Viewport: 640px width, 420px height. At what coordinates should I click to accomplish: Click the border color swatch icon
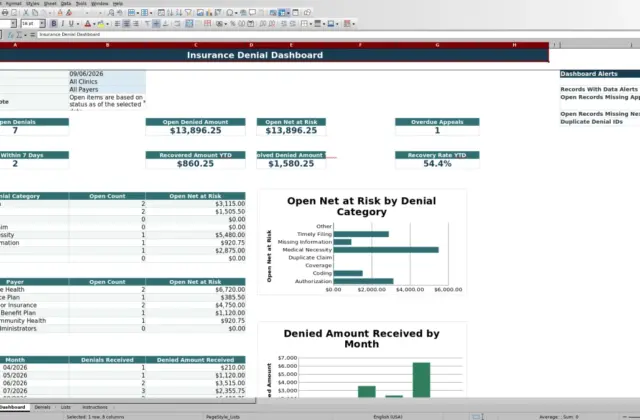point(331,24)
